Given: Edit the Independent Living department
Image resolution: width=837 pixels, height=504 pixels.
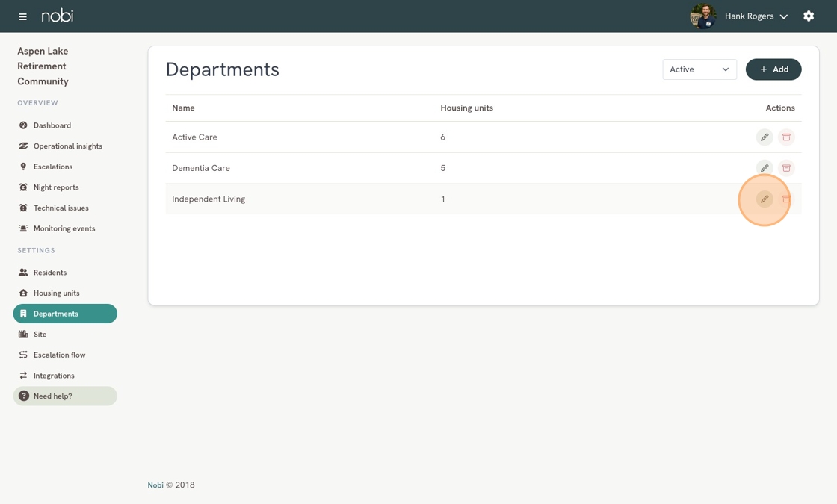Looking at the screenshot, I should pyautogui.click(x=764, y=199).
